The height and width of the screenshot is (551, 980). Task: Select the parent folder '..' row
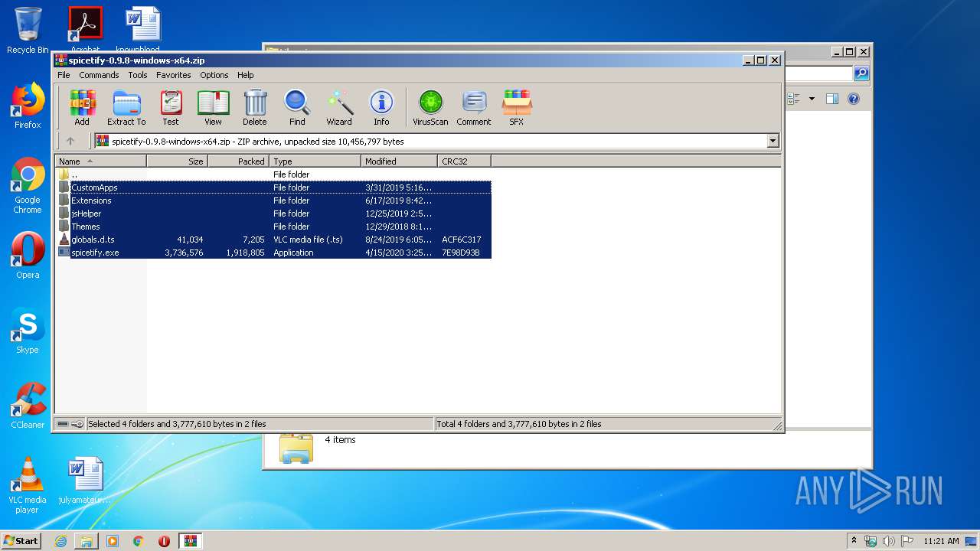coord(274,174)
